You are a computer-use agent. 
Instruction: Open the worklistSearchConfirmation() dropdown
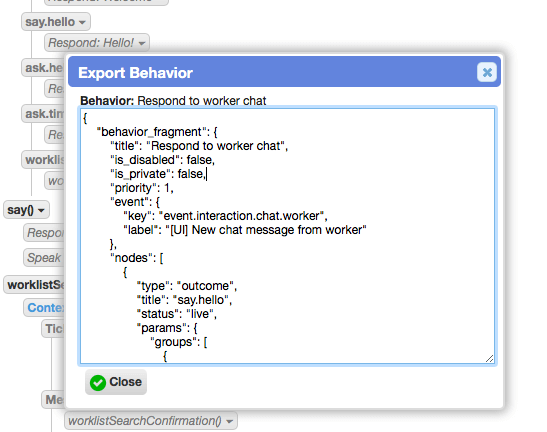click(x=151, y=421)
